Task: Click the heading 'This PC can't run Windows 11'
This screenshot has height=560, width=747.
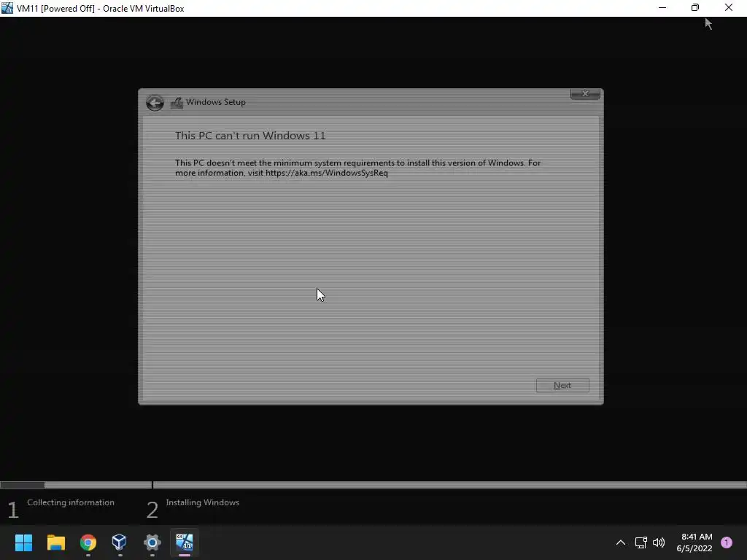Action: pyautogui.click(x=250, y=136)
